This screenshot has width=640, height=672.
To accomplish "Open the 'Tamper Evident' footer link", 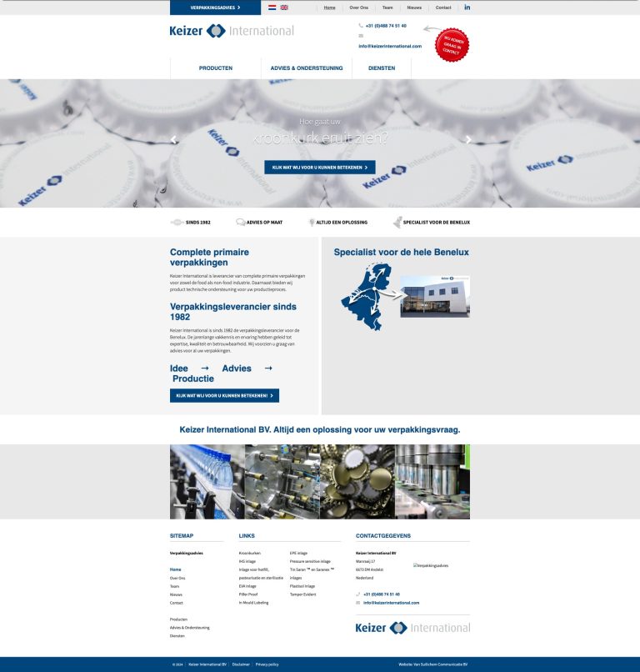I will (302, 594).
